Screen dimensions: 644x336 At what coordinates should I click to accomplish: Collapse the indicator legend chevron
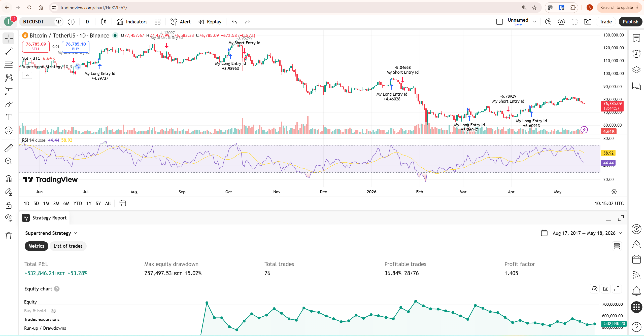tap(27, 75)
